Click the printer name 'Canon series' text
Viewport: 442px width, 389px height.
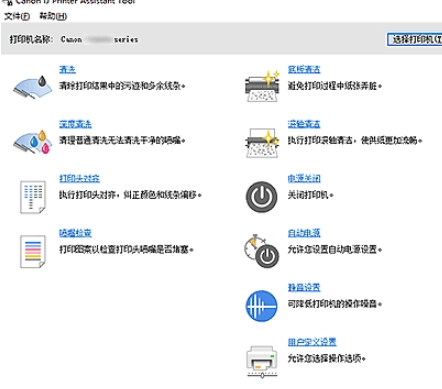[99, 40]
